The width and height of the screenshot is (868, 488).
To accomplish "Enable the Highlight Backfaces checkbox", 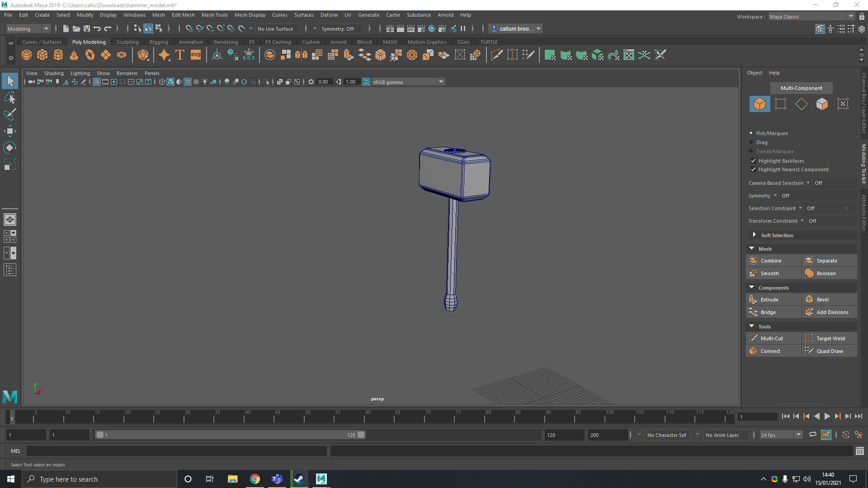I will click(754, 160).
